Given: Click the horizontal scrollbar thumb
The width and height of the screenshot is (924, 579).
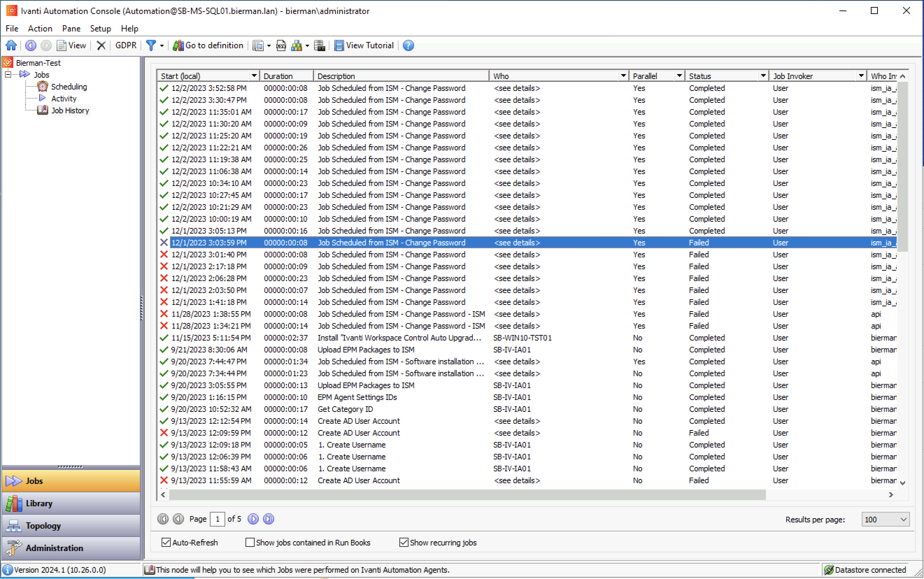Looking at the screenshot, I should pyautogui.click(x=467, y=495).
